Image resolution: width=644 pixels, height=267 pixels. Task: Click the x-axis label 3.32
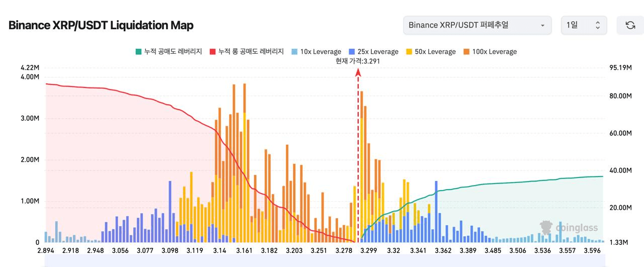coord(393,250)
